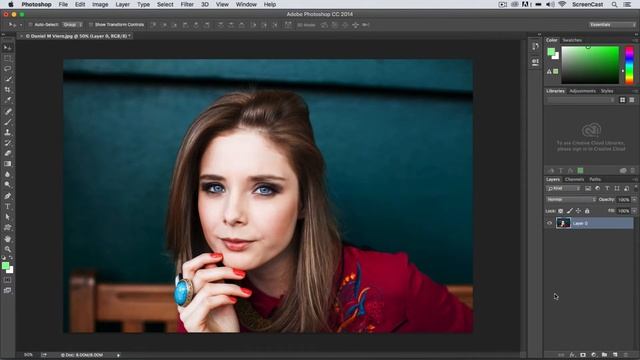Viewport: 640px width, 360px height.
Task: Select the Clone Stamp tool
Action: coord(7,132)
